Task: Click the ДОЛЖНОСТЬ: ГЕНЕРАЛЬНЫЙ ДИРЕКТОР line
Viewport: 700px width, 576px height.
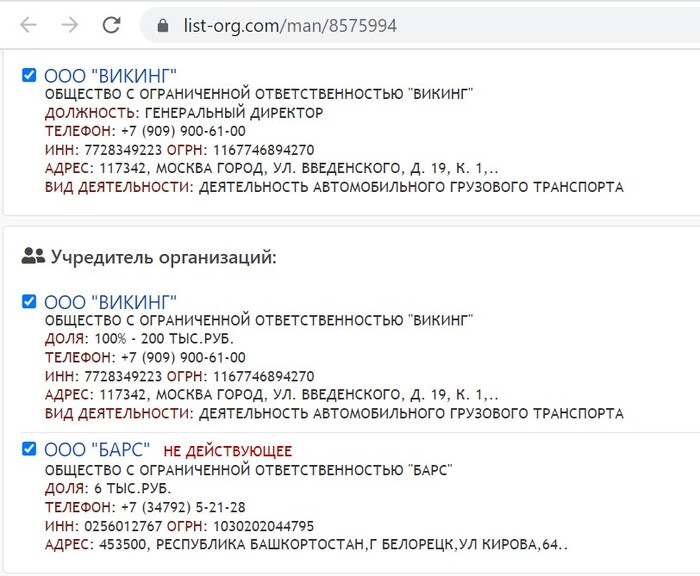Action: tap(184, 113)
